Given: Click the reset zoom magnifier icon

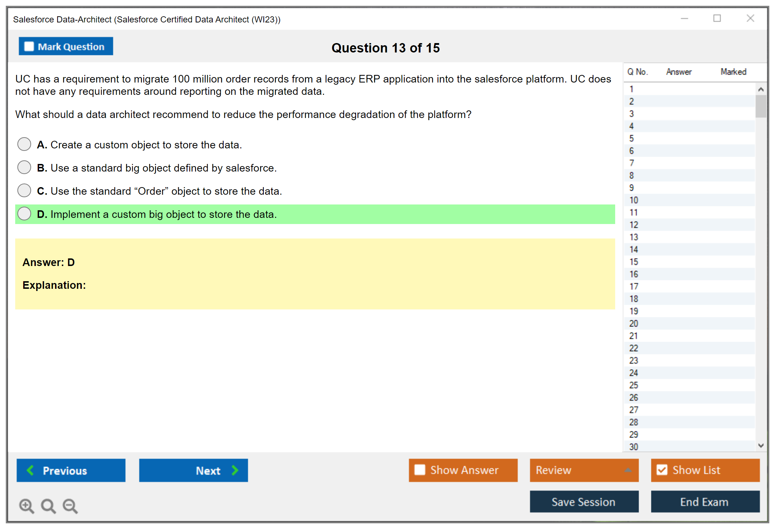Looking at the screenshot, I should (x=48, y=506).
